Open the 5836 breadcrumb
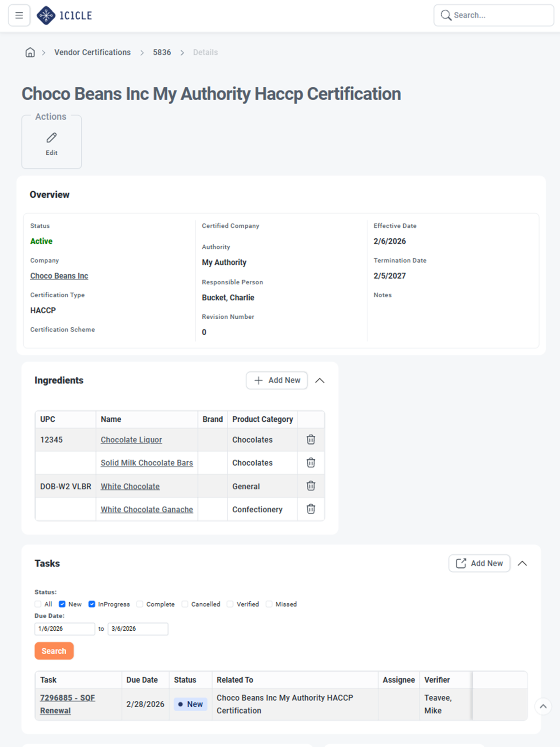The image size is (560, 747). [162, 52]
